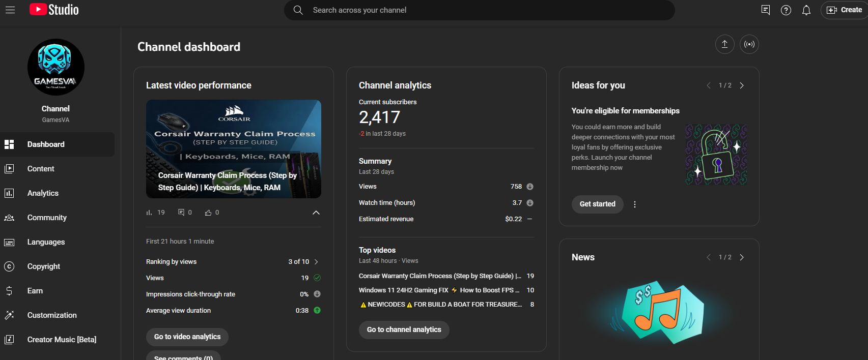Click the 2,417 subscriber count

(380, 117)
